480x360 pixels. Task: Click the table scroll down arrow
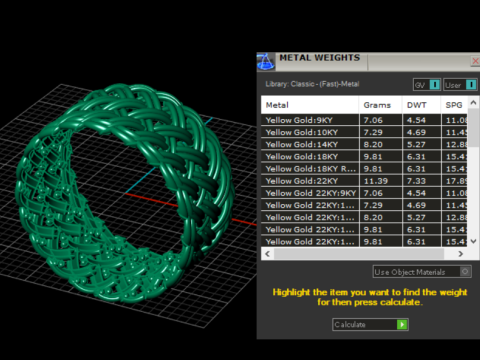(x=473, y=241)
